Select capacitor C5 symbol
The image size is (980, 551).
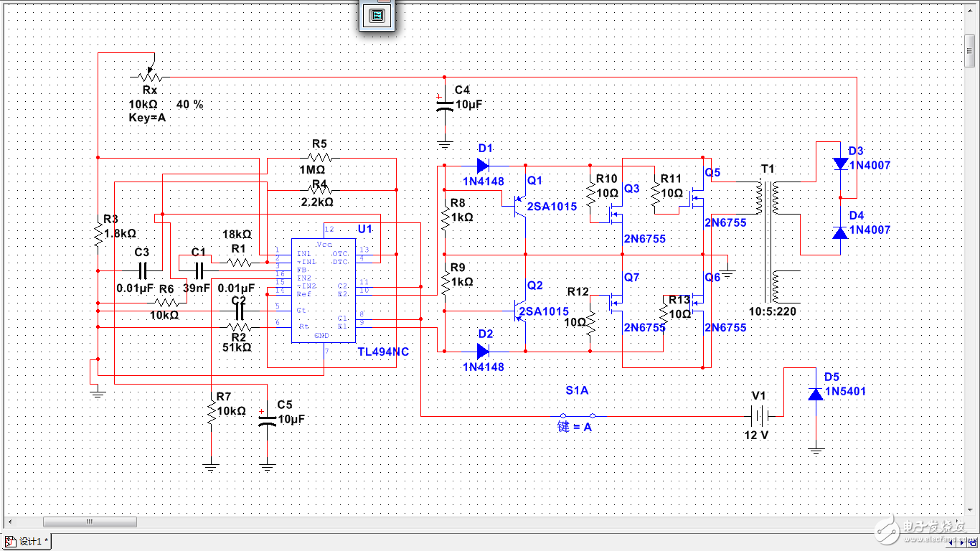(267, 422)
